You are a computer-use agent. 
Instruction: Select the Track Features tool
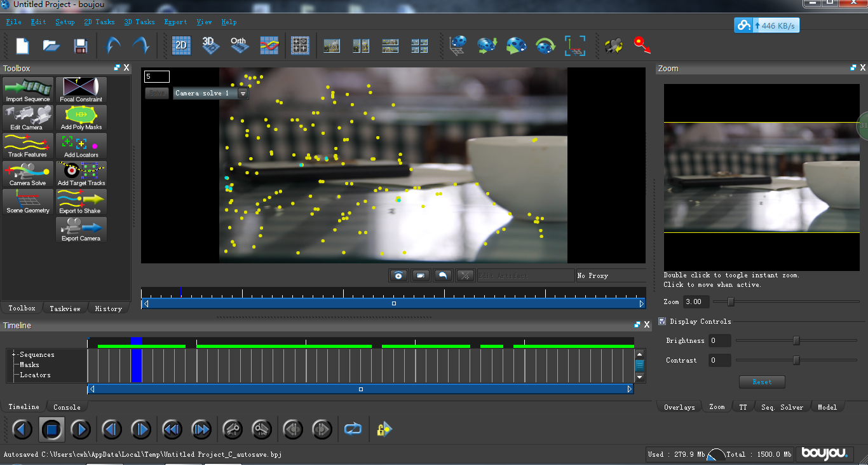(27, 146)
